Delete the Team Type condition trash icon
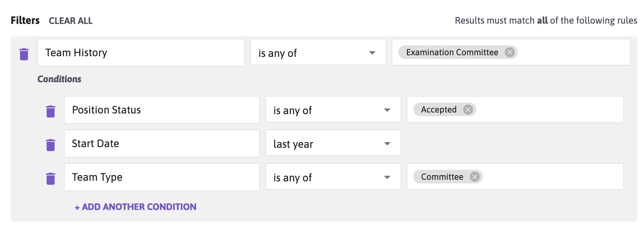The height and width of the screenshot is (233, 644). pyautogui.click(x=51, y=178)
